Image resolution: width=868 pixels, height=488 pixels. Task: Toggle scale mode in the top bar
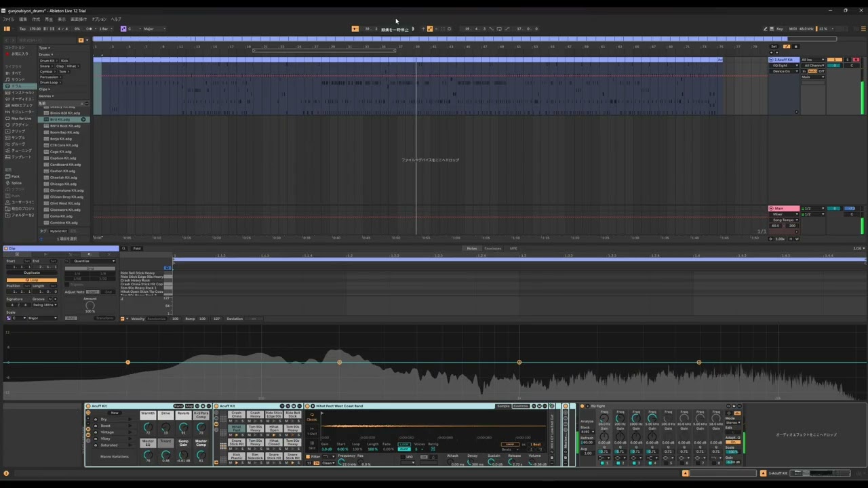pos(123,28)
